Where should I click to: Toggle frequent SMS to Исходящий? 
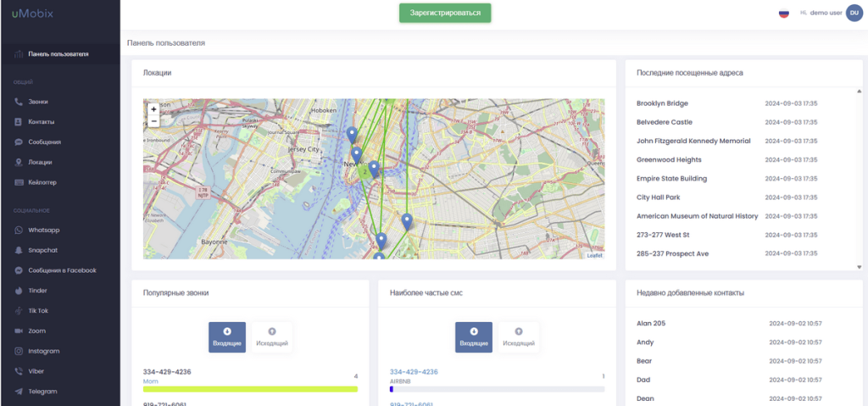click(x=518, y=336)
